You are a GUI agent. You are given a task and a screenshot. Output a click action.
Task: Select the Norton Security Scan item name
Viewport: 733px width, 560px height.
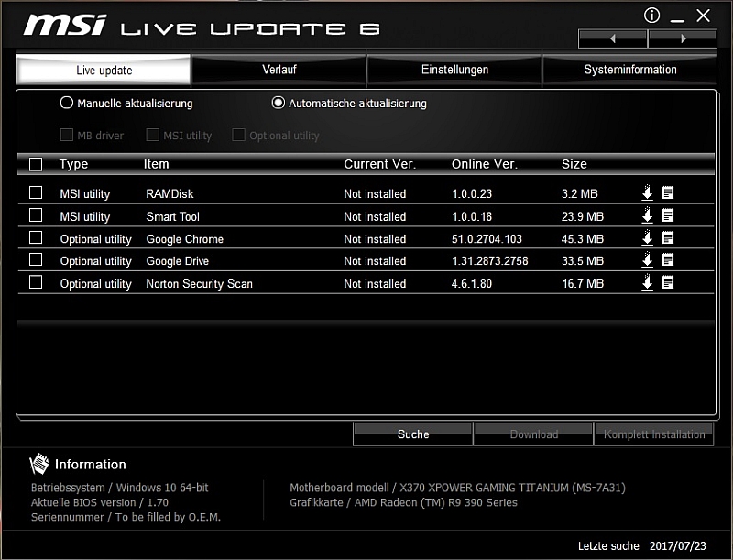pos(199,283)
